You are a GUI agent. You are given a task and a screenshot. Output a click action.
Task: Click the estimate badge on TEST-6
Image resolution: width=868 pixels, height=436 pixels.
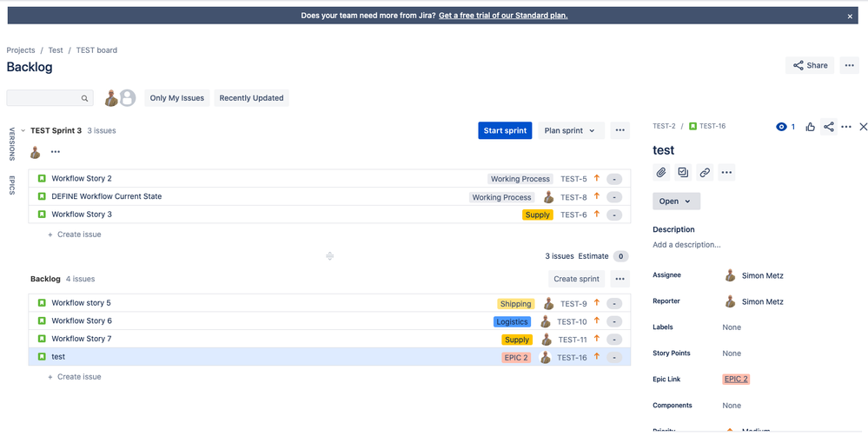click(x=614, y=215)
